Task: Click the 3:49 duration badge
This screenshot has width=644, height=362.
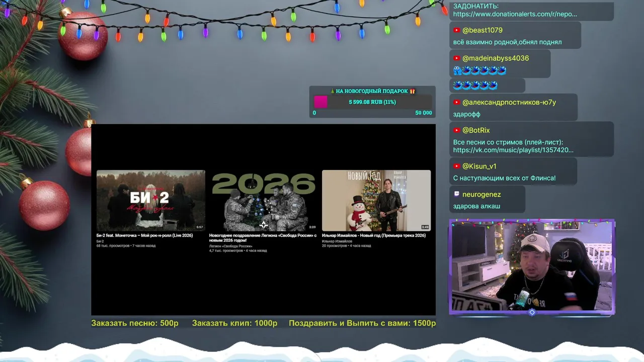Action: (x=425, y=227)
